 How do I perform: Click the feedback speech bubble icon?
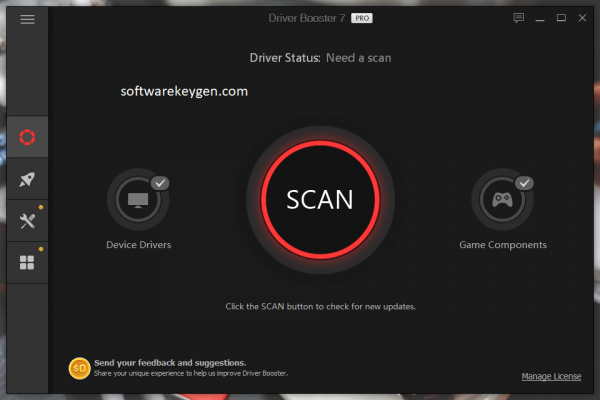click(x=518, y=18)
